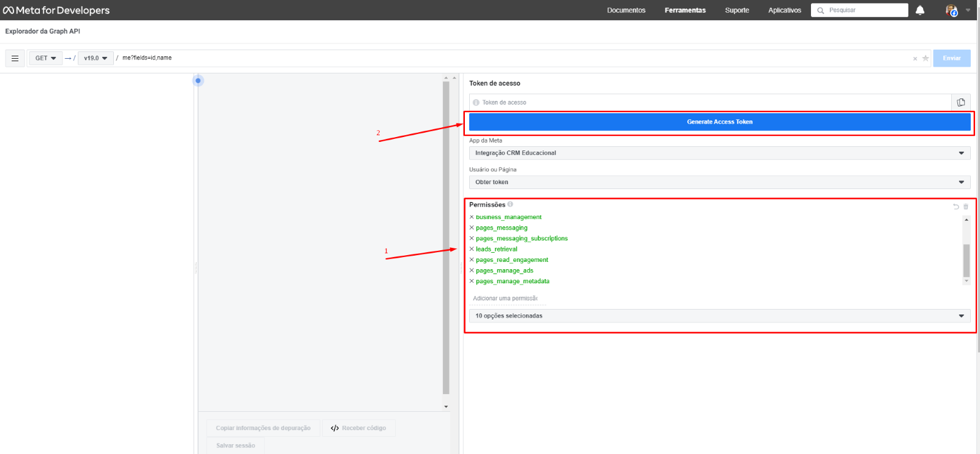
Task: Remove the pages_manage_metadata permission
Action: (472, 281)
